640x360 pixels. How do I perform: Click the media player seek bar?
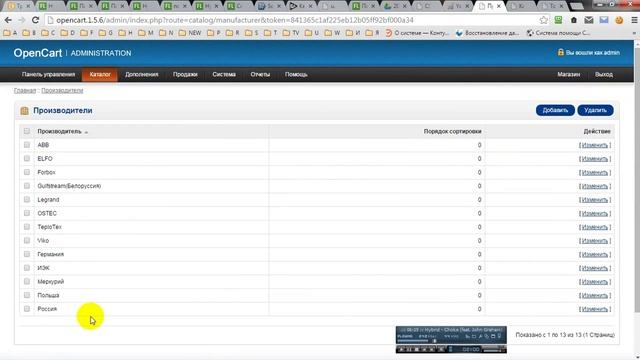[x=416, y=341]
